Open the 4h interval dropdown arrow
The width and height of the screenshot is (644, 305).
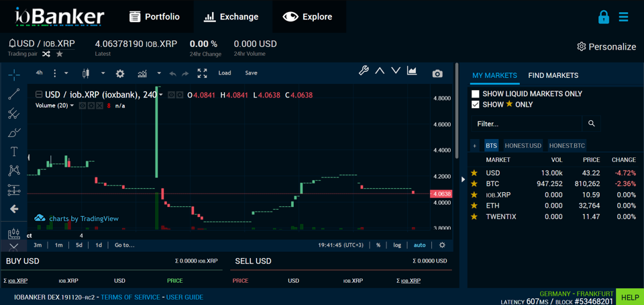coord(66,74)
